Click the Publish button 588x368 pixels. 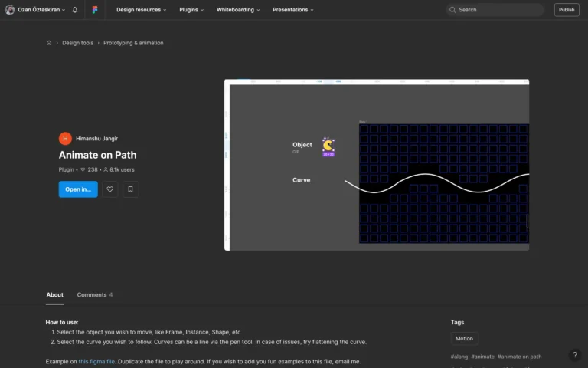[x=567, y=10]
